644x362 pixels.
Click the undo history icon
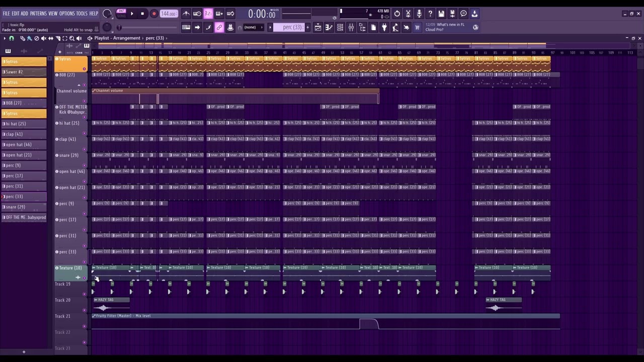[x=397, y=14]
